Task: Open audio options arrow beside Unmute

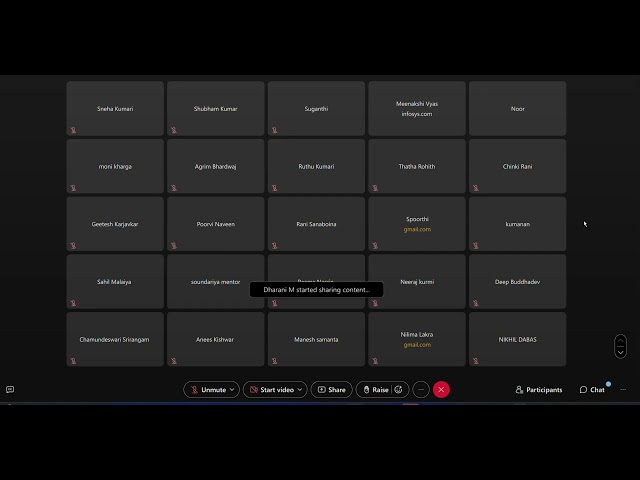Action: pos(232,390)
